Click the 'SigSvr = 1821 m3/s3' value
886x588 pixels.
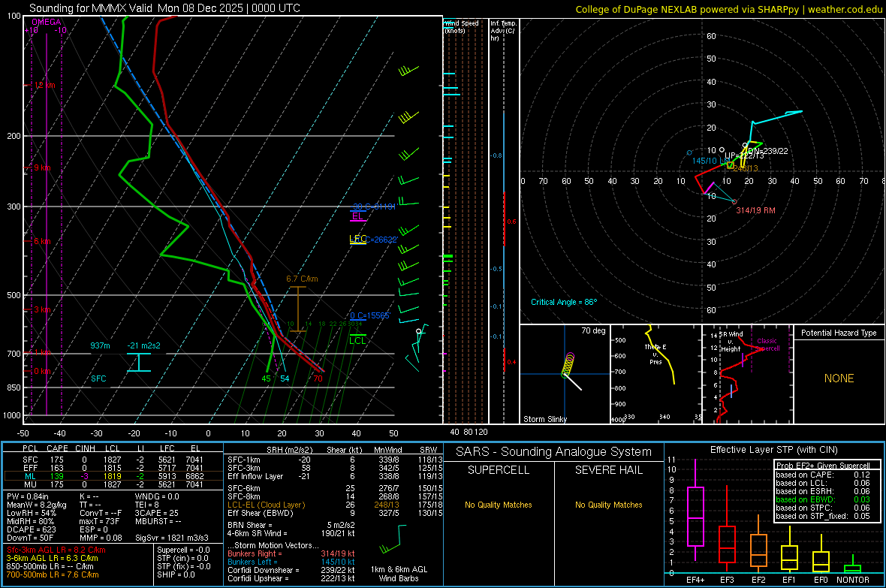pos(172,538)
